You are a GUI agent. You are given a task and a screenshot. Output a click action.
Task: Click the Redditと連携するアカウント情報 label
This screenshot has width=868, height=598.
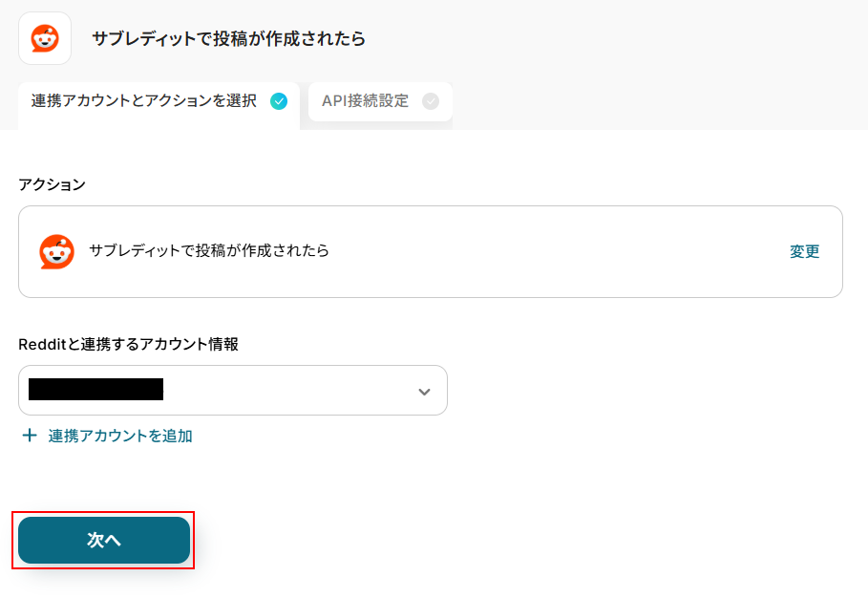click(x=128, y=344)
